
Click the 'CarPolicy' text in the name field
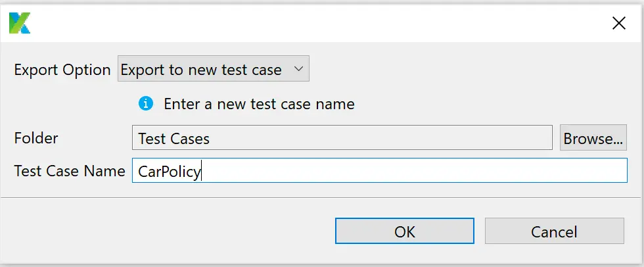[x=170, y=172]
